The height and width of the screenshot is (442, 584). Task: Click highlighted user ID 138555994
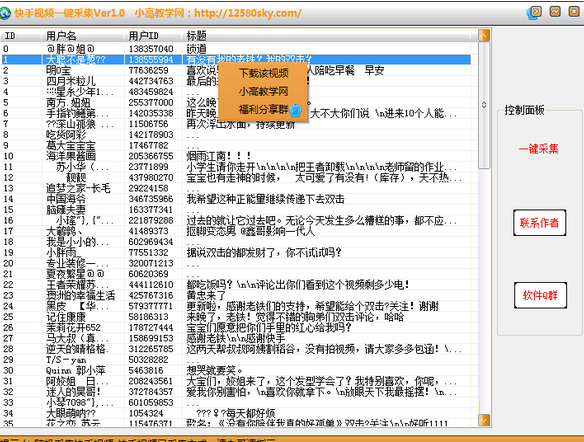click(151, 60)
